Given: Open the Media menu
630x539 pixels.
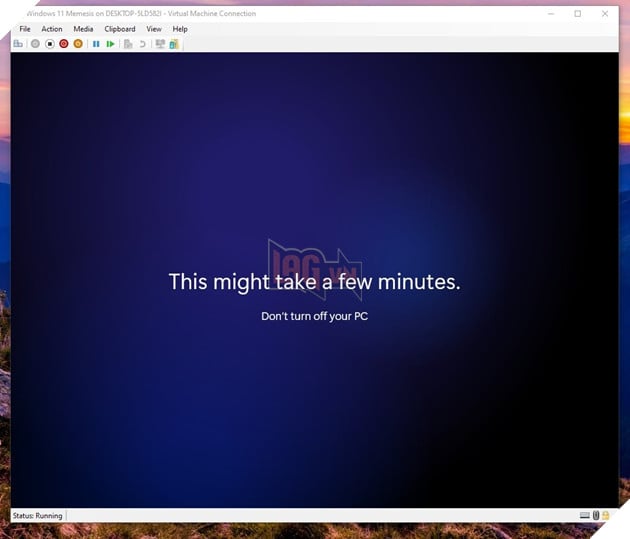Looking at the screenshot, I should point(83,29).
